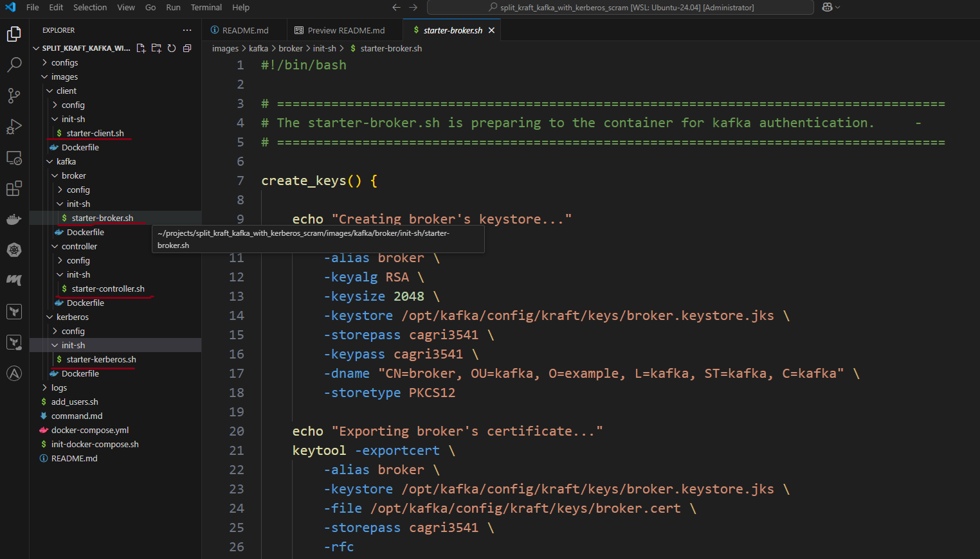The width and height of the screenshot is (980, 559).
Task: Refresh the Explorer file tree
Action: pos(172,48)
